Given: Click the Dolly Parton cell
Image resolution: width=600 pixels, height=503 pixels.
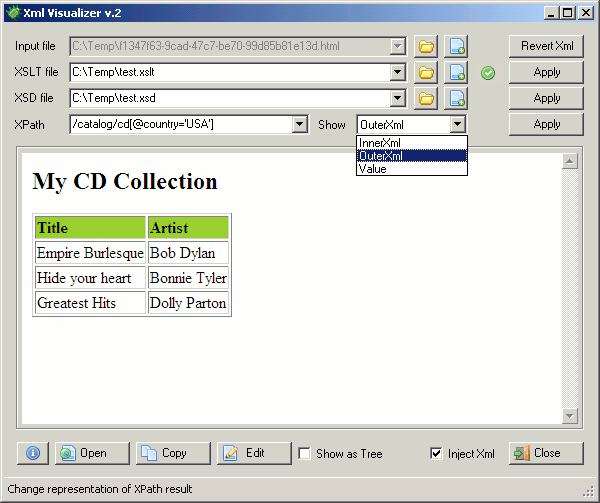Looking at the screenshot, I should coord(188,303).
